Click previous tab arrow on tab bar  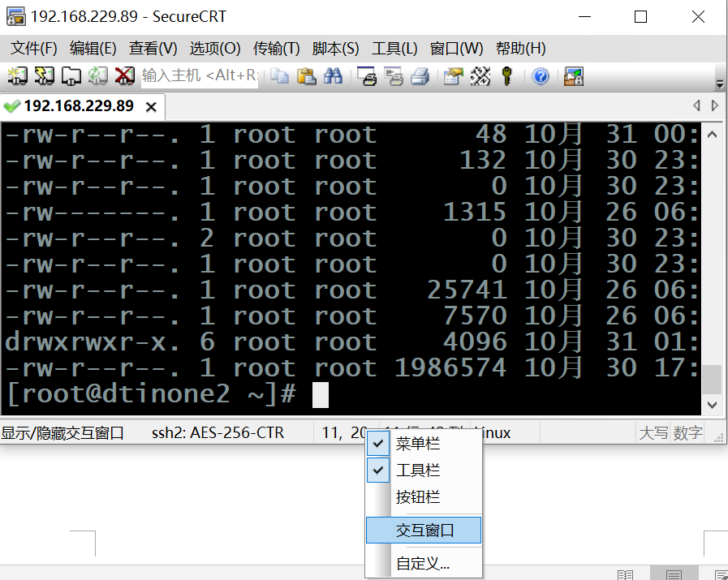(696, 105)
